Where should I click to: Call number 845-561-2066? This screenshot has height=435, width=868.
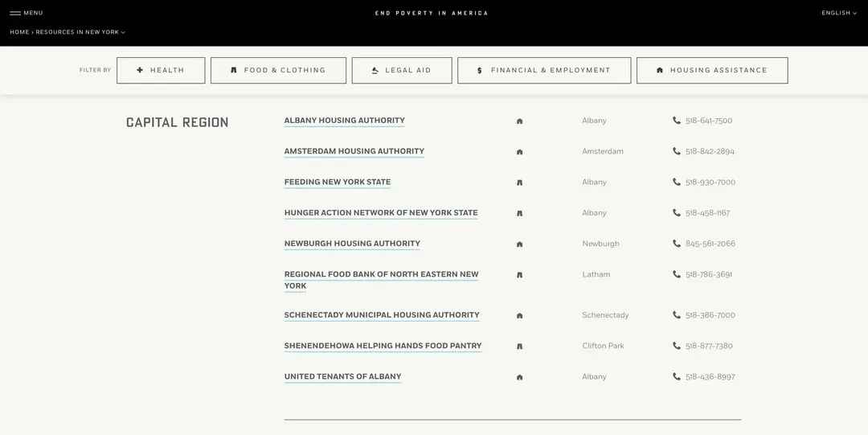[710, 244]
